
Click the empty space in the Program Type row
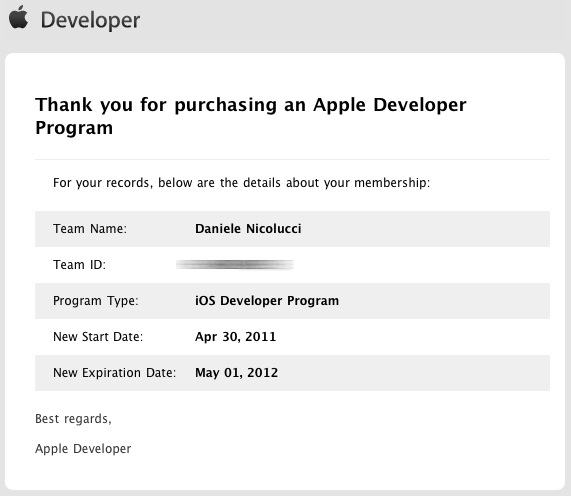coord(444,301)
